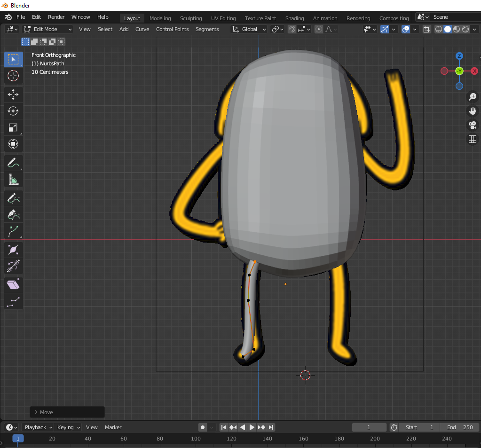Set selection mode to invert
Screen dimensions: 481x448
coord(52,42)
